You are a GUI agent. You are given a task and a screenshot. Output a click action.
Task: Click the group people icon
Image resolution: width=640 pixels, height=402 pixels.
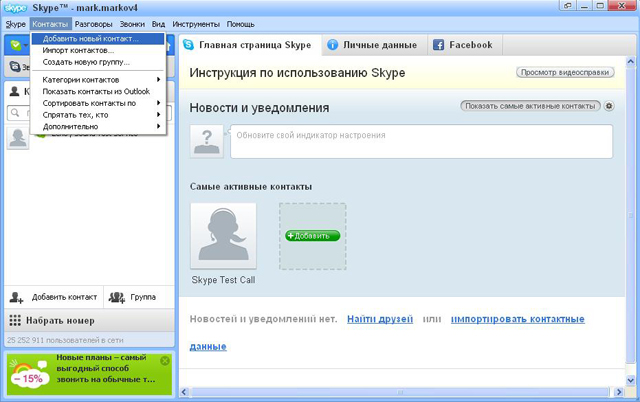coord(116,297)
